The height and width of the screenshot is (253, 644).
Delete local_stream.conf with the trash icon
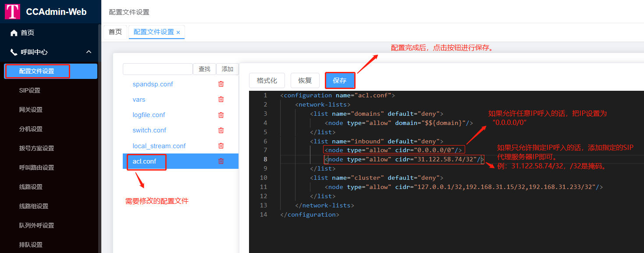tap(221, 146)
